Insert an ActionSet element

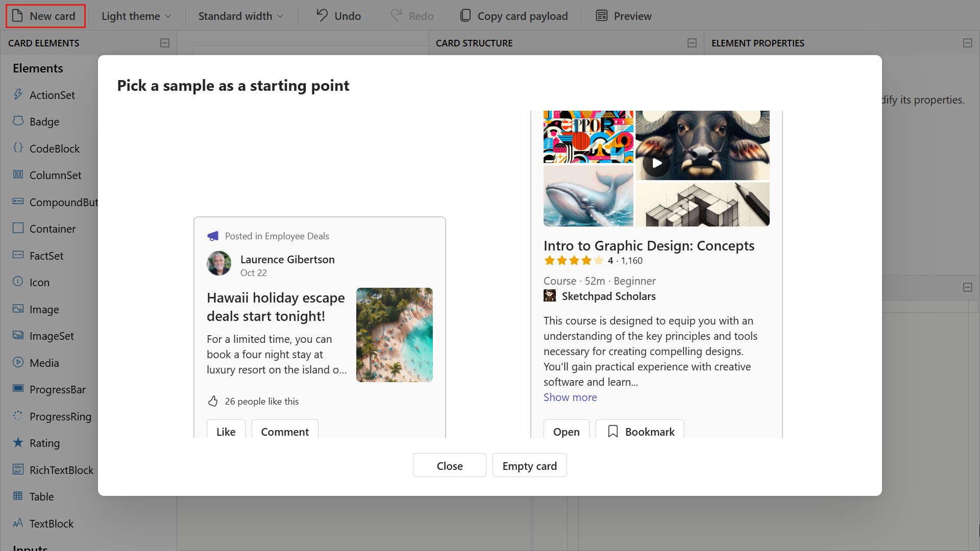(x=52, y=95)
